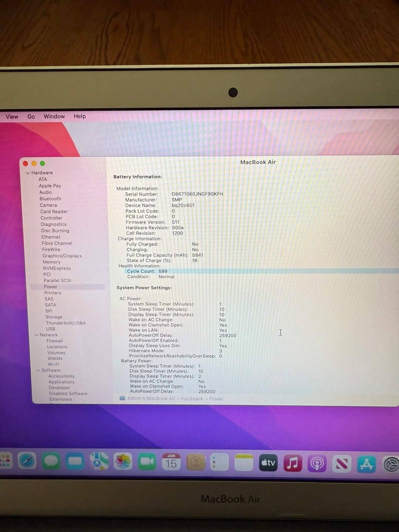Click Full Charge Capacity value 5841

[198, 255]
